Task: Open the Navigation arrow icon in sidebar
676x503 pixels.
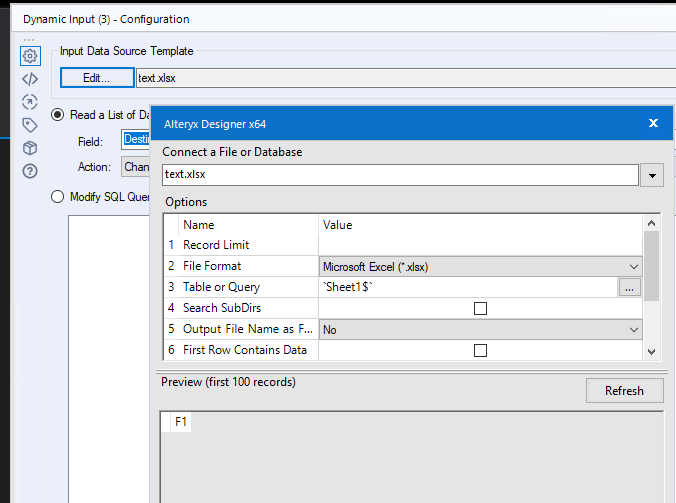Action: click(30, 102)
